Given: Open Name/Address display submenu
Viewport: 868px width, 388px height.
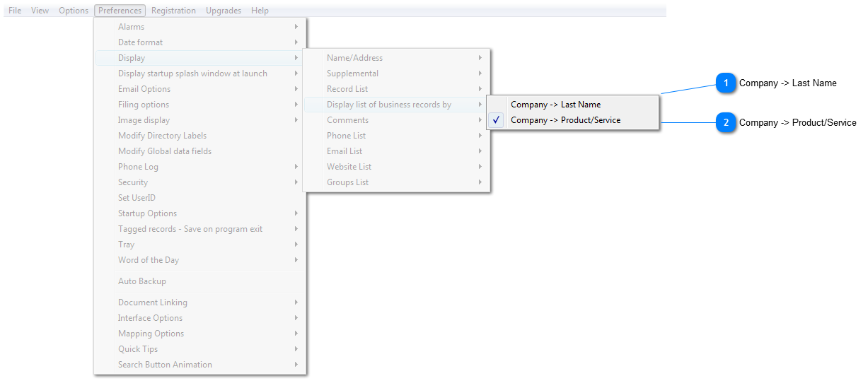Looking at the screenshot, I should pyautogui.click(x=396, y=58).
